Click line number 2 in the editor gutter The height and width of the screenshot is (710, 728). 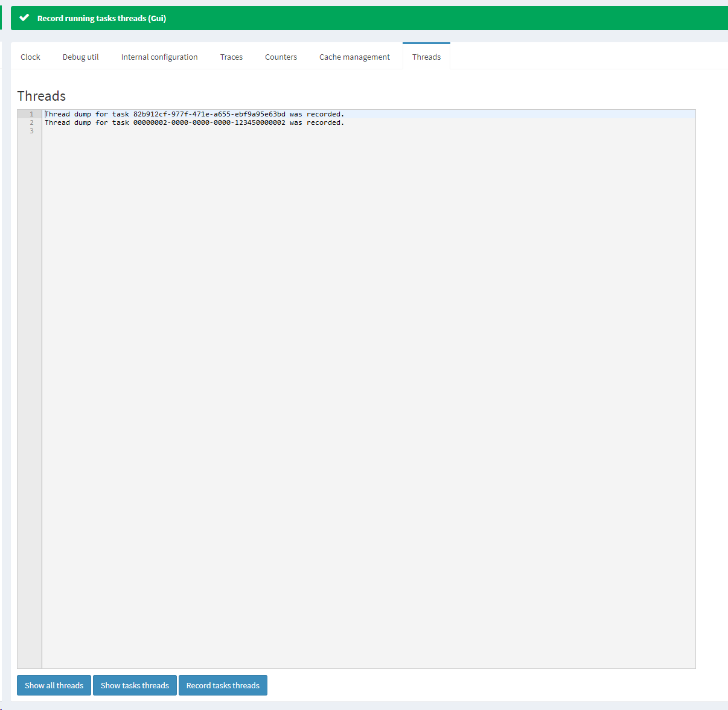coord(31,122)
